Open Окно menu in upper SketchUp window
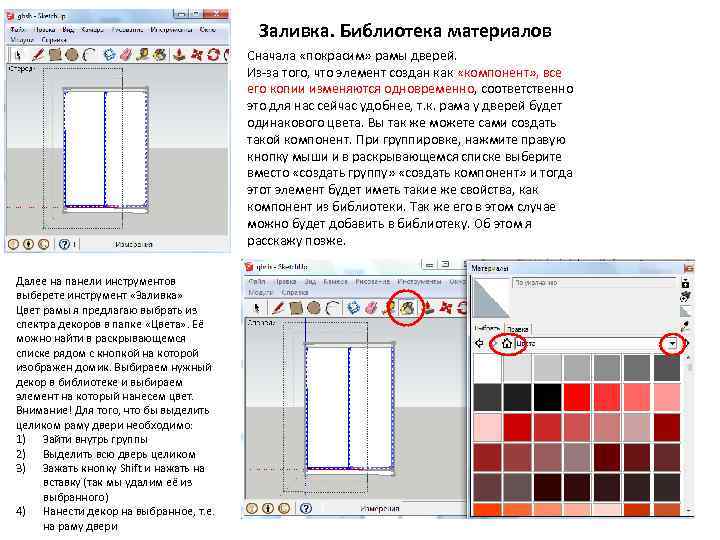Viewport: 720px width, 540px height. [x=208, y=29]
